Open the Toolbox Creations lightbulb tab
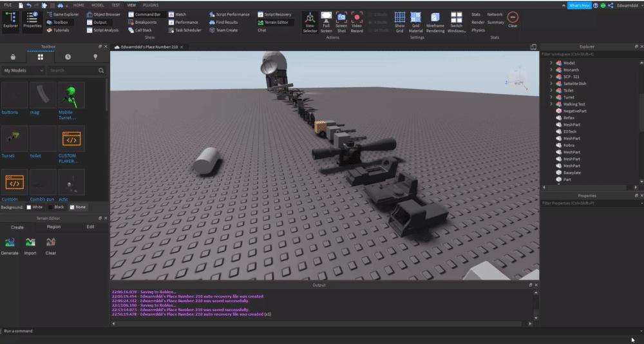Screen dimensions: 644x344 pyautogui.click(x=95, y=57)
